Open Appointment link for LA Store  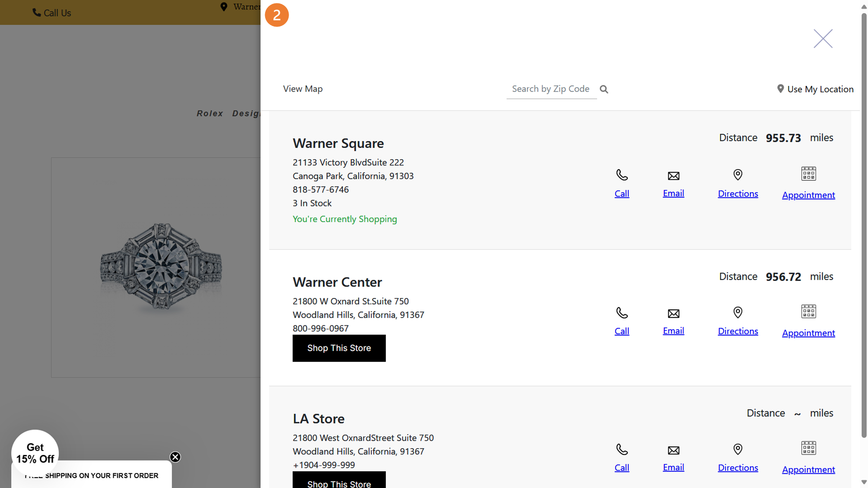(808, 469)
